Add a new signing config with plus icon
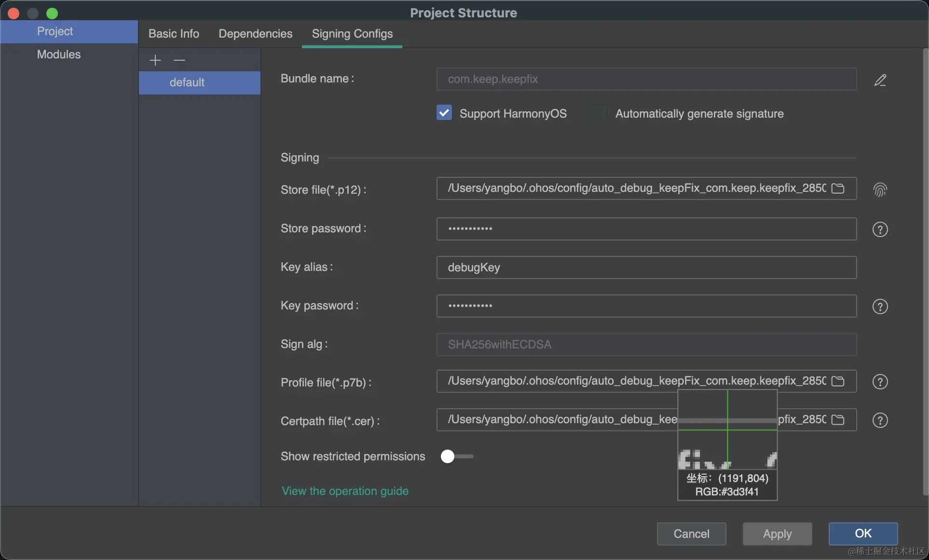 coord(155,60)
